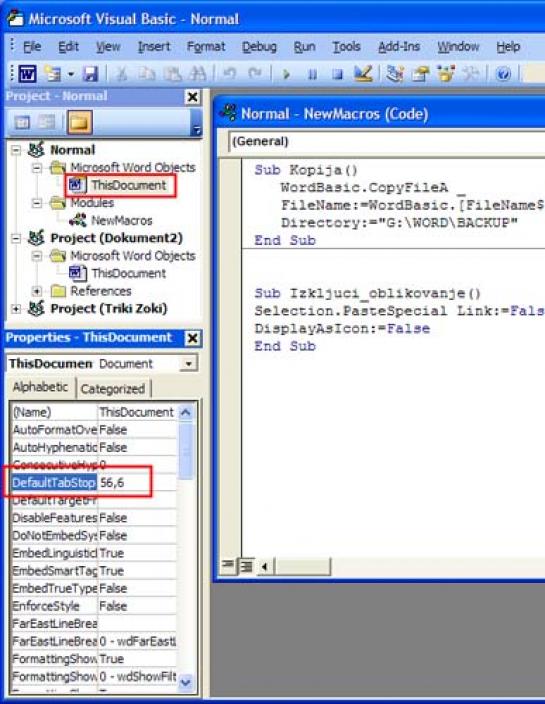
Task: Select the NewMacros module
Action: coord(122,220)
